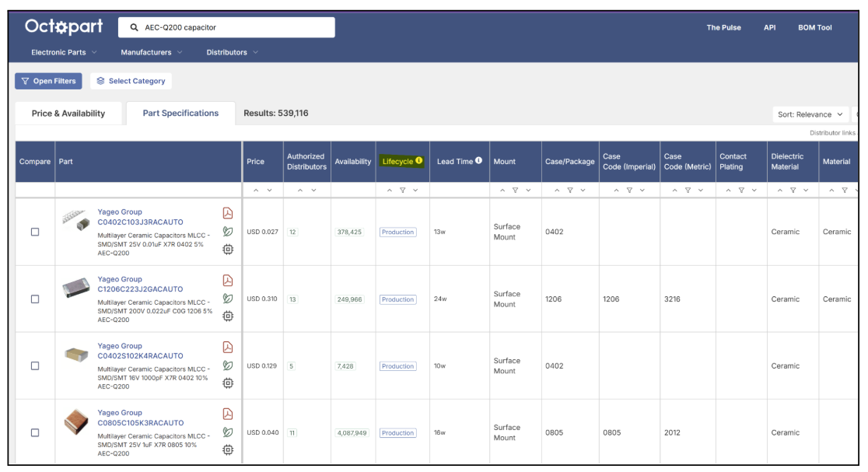Click the Open Filters button

[x=48, y=81]
